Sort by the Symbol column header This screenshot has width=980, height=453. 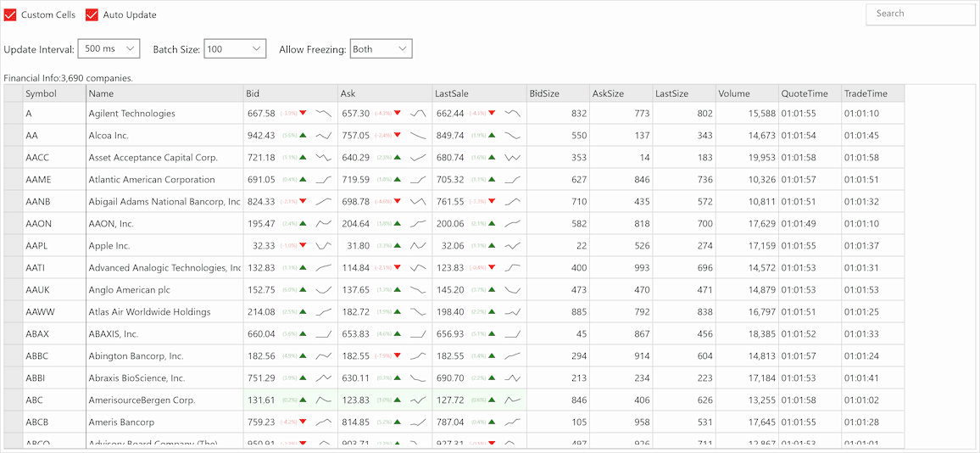point(54,93)
